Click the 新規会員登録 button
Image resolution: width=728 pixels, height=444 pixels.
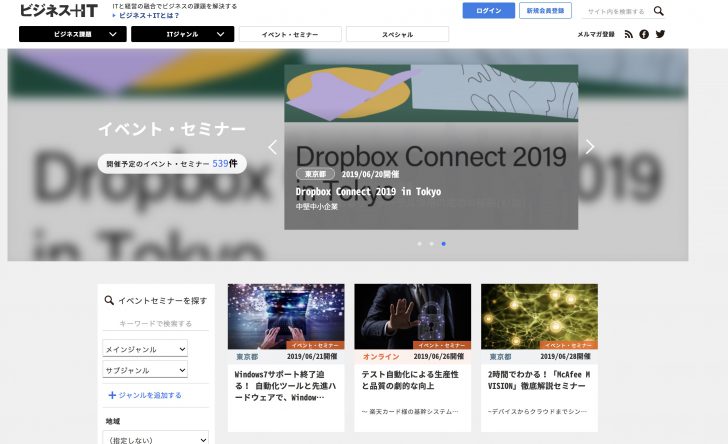click(545, 11)
